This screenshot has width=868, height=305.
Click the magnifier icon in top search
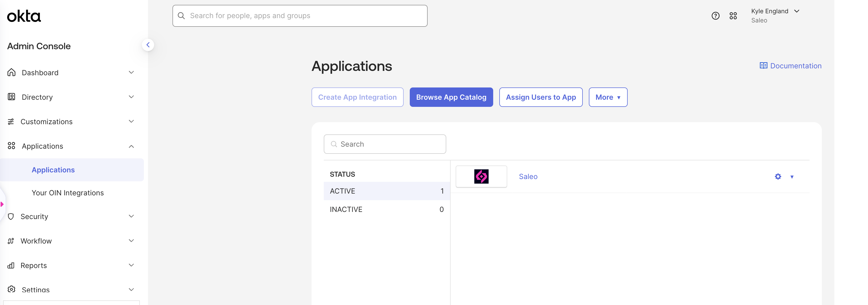point(181,16)
